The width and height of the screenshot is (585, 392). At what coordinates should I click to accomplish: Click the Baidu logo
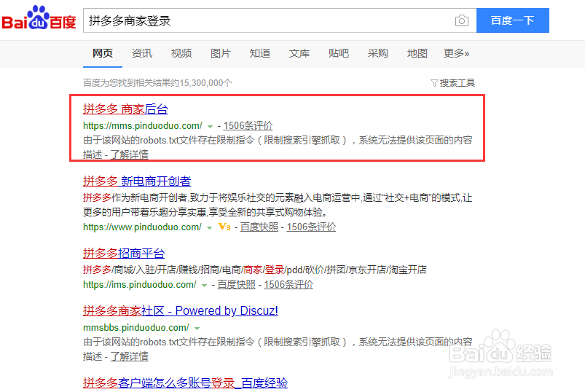(39, 18)
